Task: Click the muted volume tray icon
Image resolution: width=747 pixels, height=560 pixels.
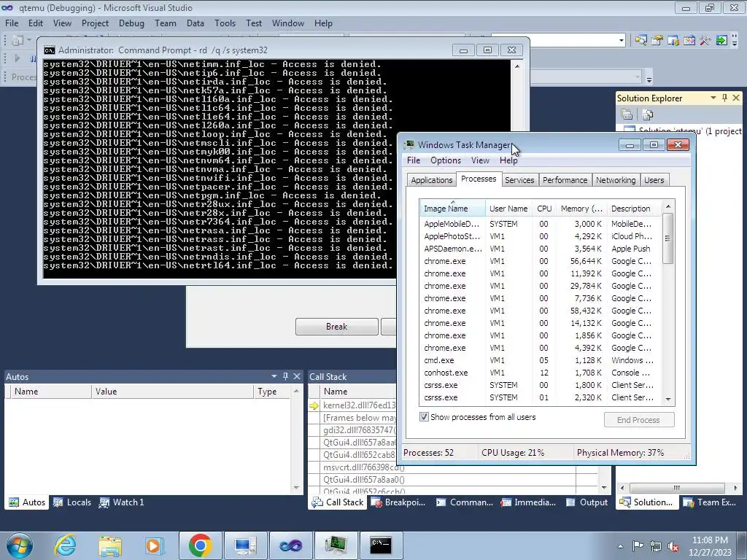Action: [673, 545]
